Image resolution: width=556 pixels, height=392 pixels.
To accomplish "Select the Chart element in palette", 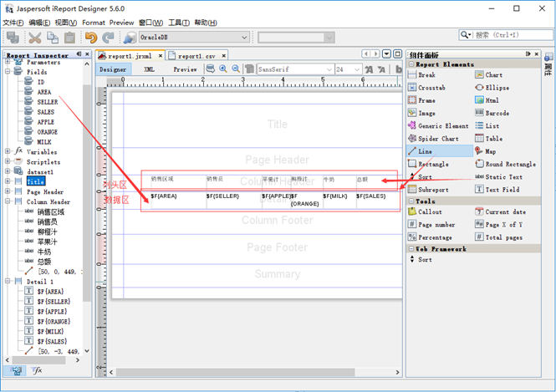I will [493, 74].
